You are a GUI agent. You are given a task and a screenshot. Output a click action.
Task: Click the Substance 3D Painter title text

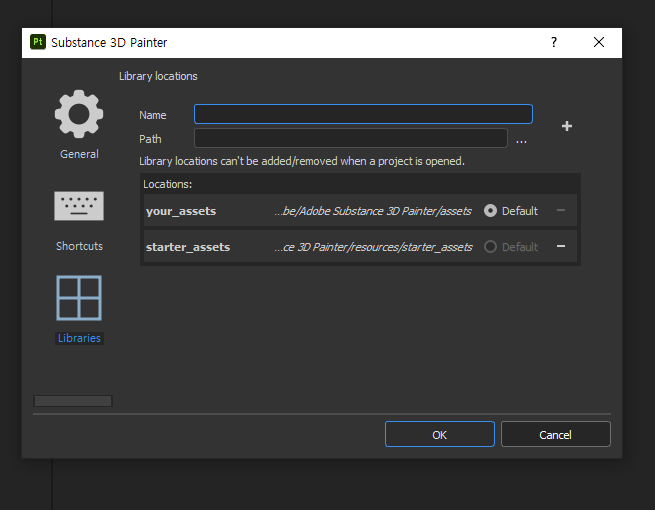[x=109, y=42]
